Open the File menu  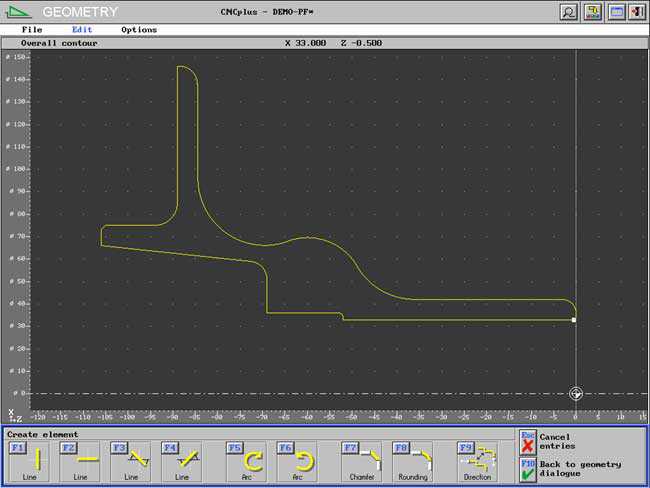[32, 29]
